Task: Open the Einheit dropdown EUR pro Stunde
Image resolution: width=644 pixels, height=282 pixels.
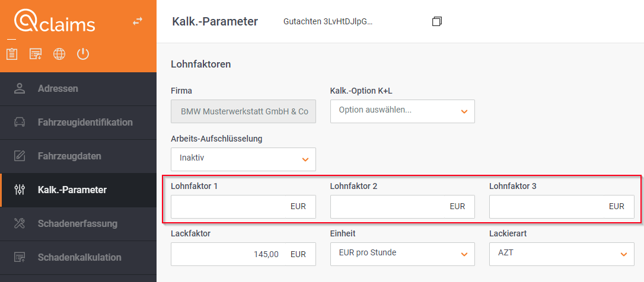Action: pos(403,254)
